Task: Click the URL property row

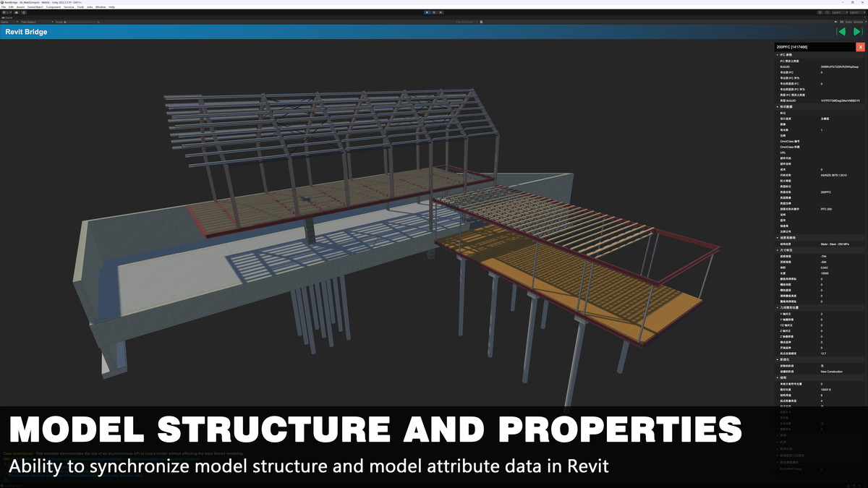Action: click(x=820, y=153)
